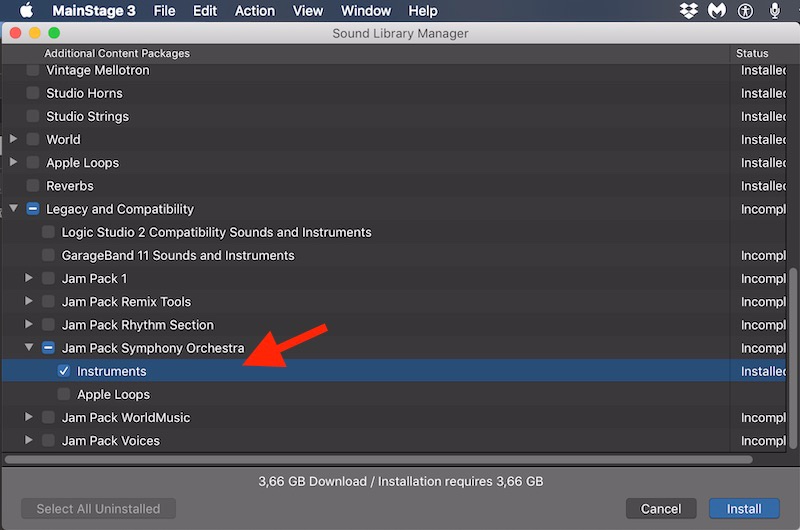Select the GarageBand 11 Sounds and Instruments text

pos(178,255)
